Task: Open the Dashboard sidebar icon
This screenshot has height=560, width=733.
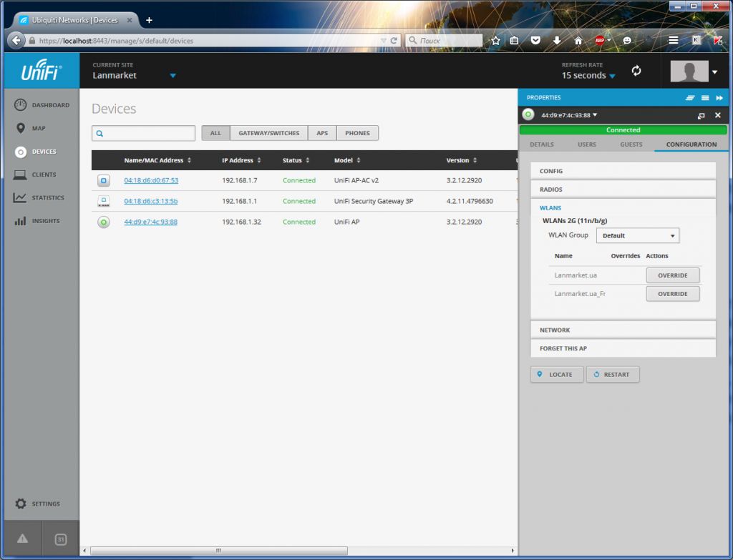Action: [21, 105]
